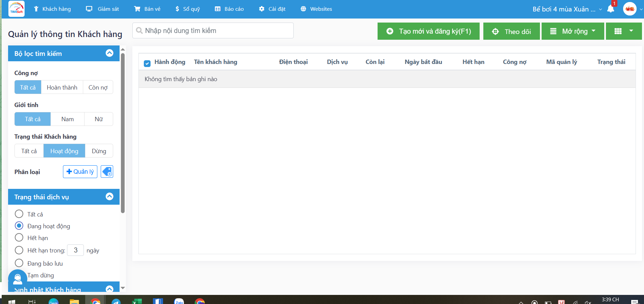Click the user avatar icon

pos(630,9)
